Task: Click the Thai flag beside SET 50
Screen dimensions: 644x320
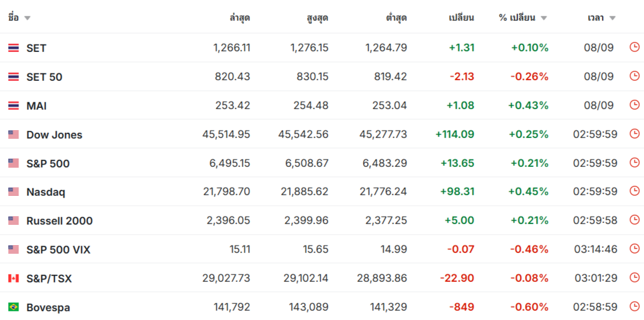Action: pyautogui.click(x=13, y=77)
